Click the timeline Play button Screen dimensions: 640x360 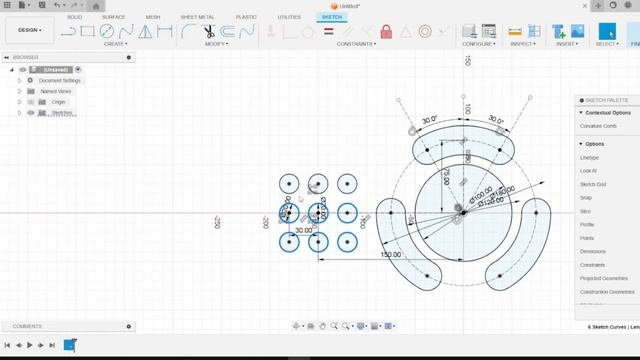pyautogui.click(x=29, y=345)
